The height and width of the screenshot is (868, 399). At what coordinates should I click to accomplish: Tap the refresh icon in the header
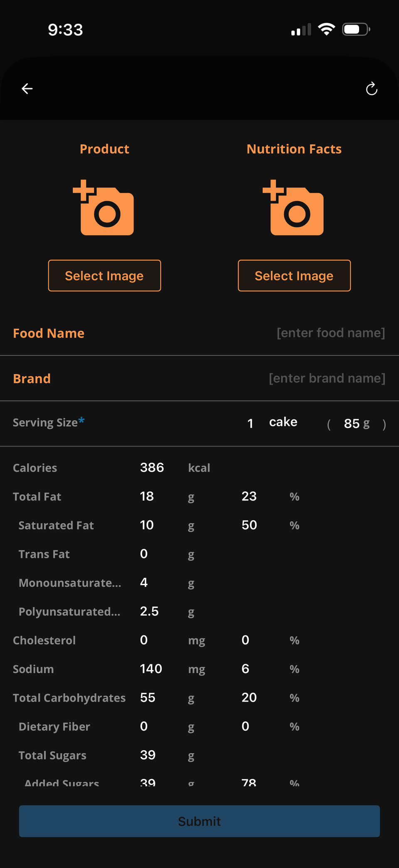click(x=372, y=89)
